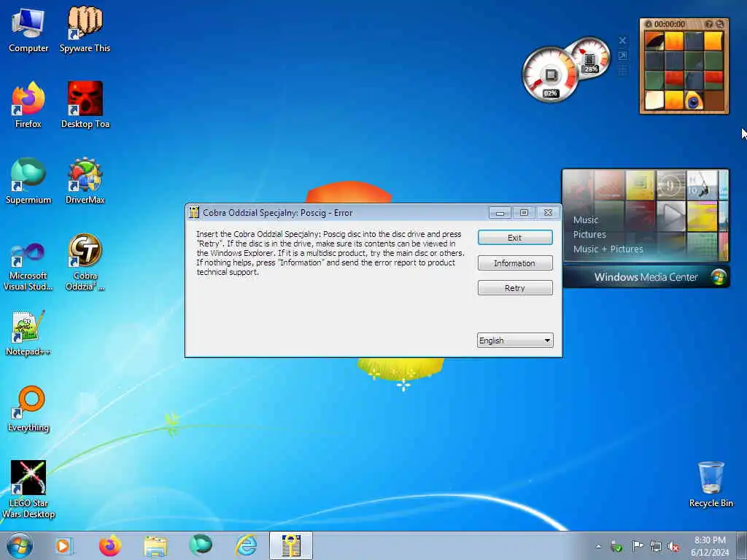Click the puzzle gadget shuffle icon

click(720, 24)
